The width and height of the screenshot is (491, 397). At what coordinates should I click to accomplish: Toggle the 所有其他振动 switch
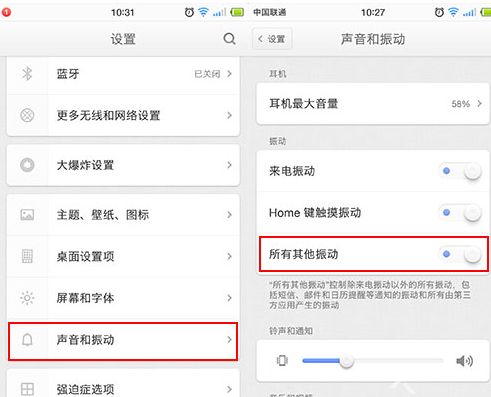pyautogui.click(x=460, y=254)
